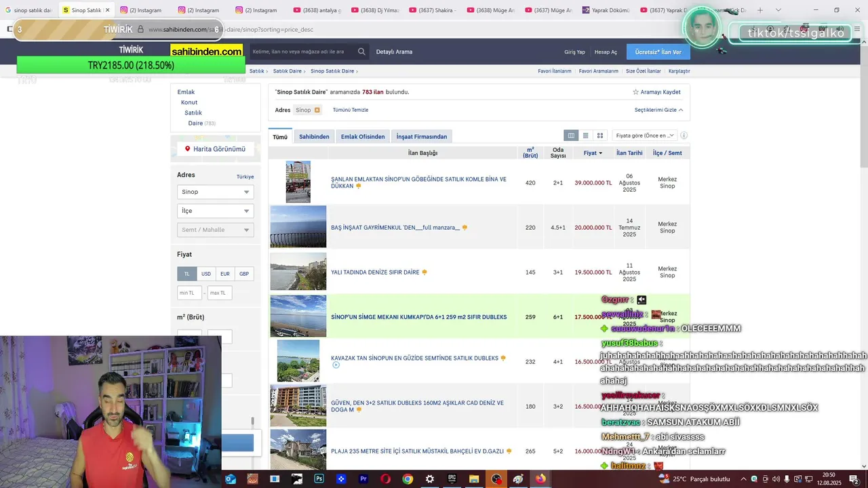
Task: Click the sahibinden.com logo
Action: (x=207, y=52)
